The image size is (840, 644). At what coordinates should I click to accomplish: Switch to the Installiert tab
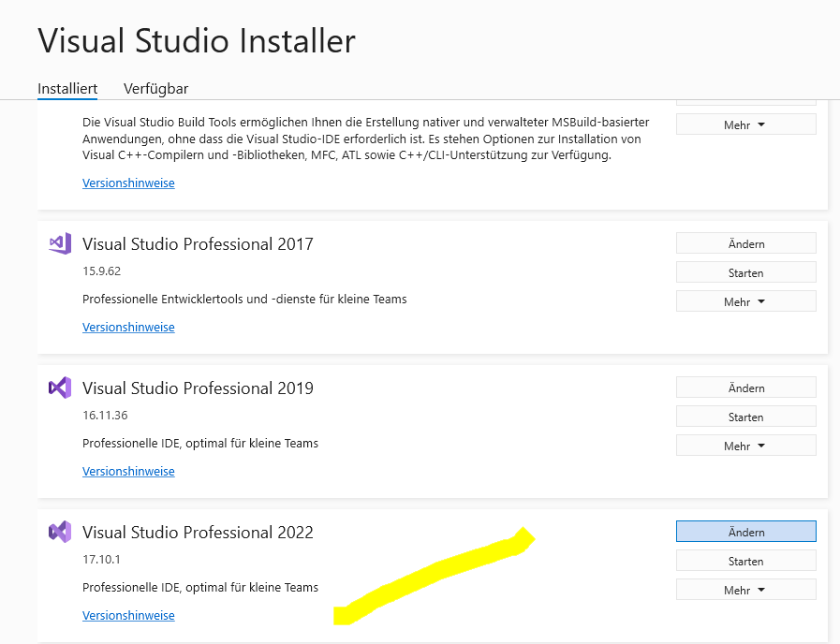[x=67, y=89]
